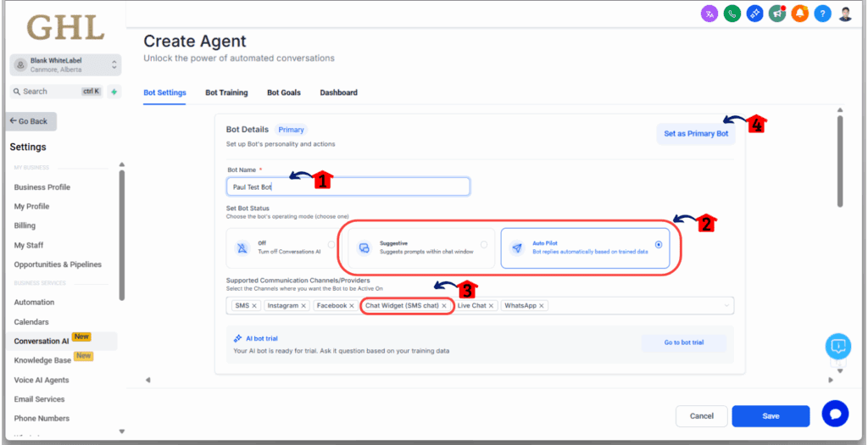Open Opportunities & Pipelines settings
This screenshot has height=445, width=868.
coord(58,264)
